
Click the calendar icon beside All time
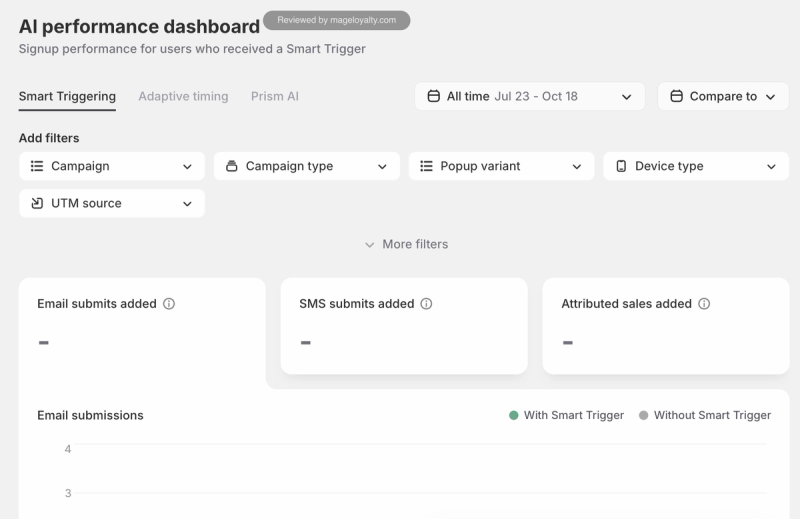click(x=433, y=96)
